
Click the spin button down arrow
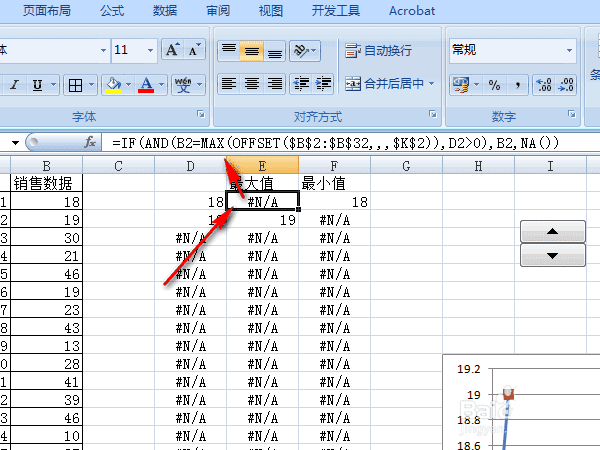click(x=553, y=255)
